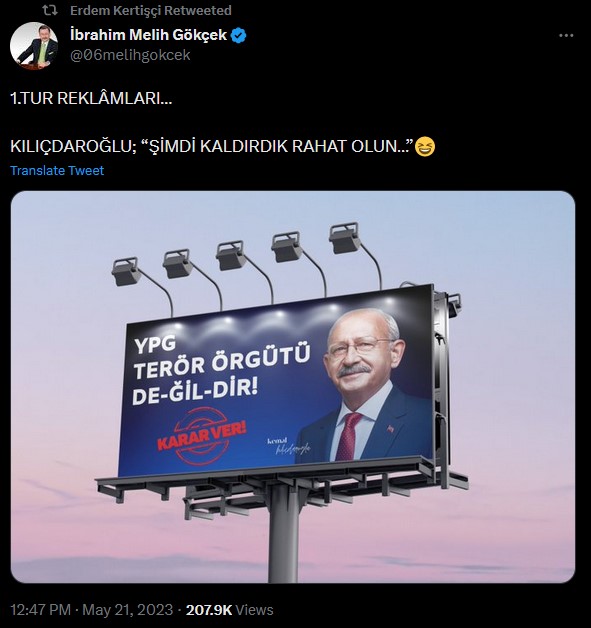Open the 207.9K Views count
The width and height of the screenshot is (591, 628).
[229, 610]
